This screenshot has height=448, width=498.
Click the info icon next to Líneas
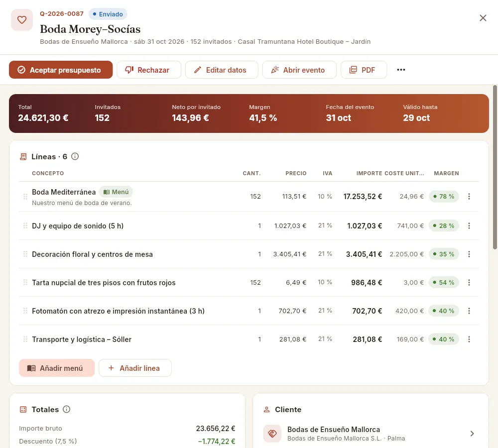[x=75, y=156]
